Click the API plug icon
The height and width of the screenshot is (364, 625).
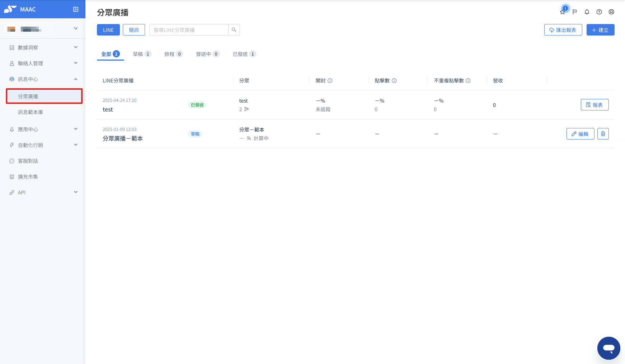point(12,193)
